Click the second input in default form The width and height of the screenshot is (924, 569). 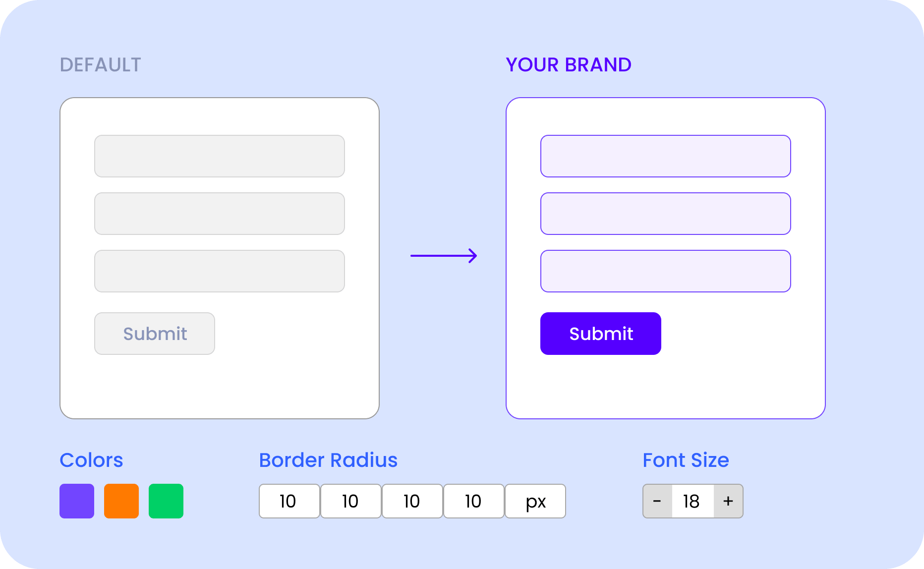(220, 214)
